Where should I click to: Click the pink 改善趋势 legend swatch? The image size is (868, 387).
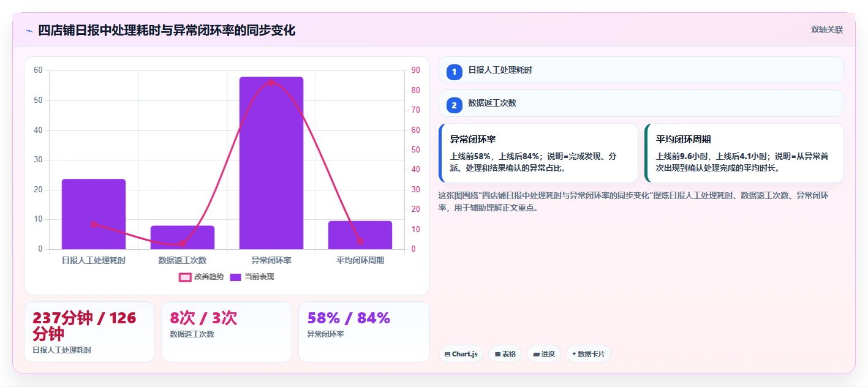(x=185, y=277)
